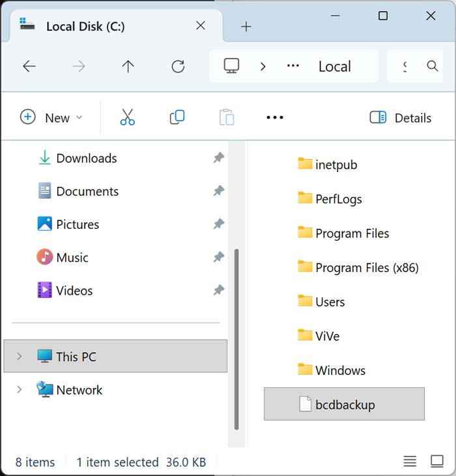Open the New item dropdown
Viewport: 456px width, 476px height.
[x=52, y=117]
